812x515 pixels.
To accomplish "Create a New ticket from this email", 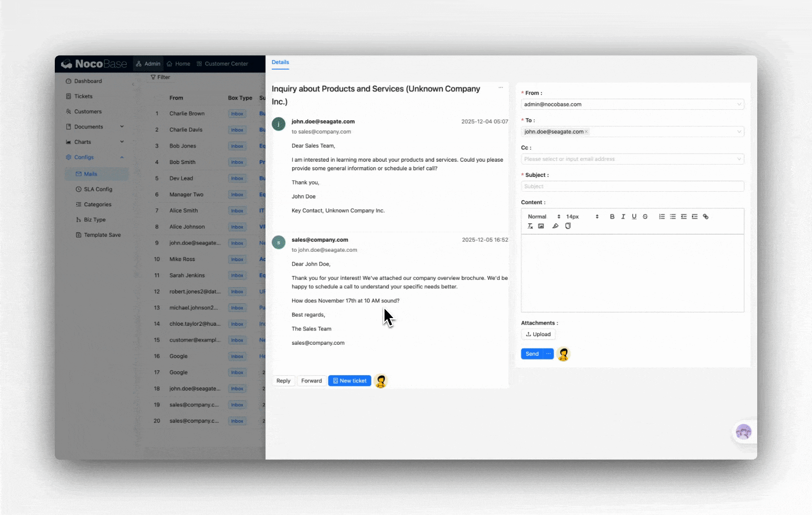I will (349, 381).
